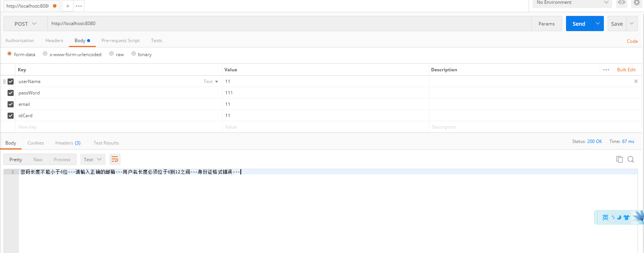Click response line 1 text
Viewport: 644px width, 253px height.
[130, 172]
